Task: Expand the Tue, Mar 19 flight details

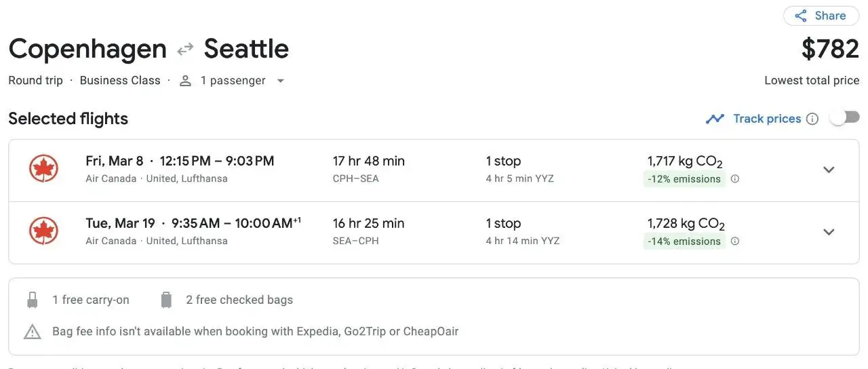Action: (x=829, y=232)
